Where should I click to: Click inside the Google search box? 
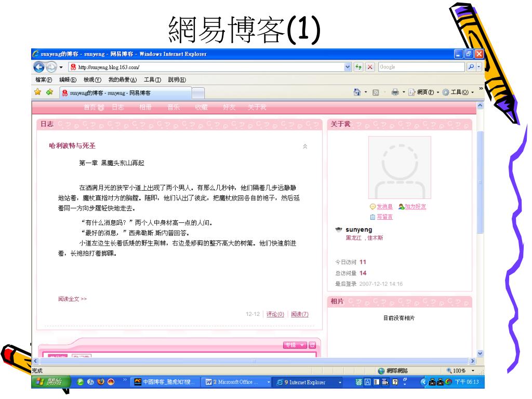[421, 67]
